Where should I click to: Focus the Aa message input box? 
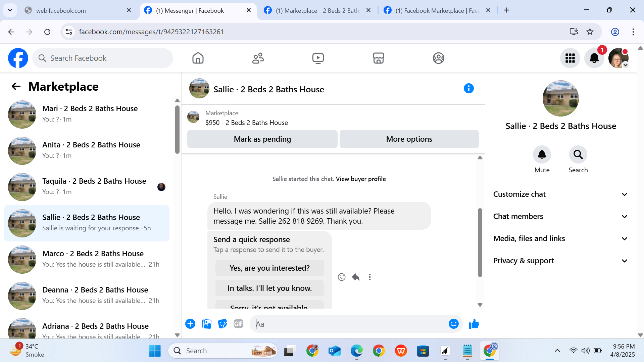click(x=349, y=324)
